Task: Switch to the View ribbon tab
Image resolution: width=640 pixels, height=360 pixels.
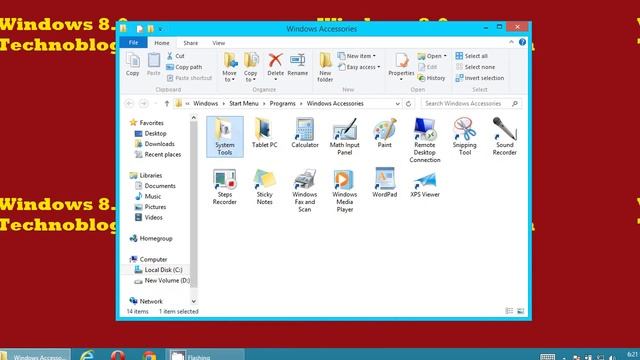Action: (x=218, y=43)
